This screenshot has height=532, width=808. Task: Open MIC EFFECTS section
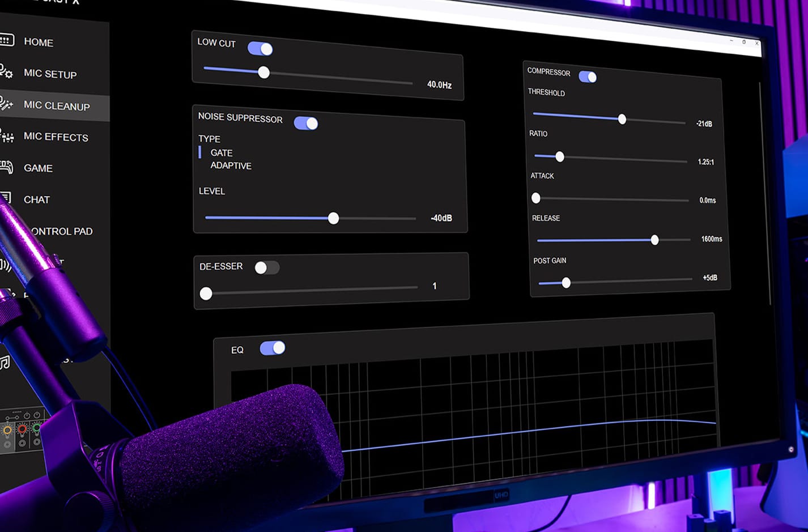coord(56,137)
